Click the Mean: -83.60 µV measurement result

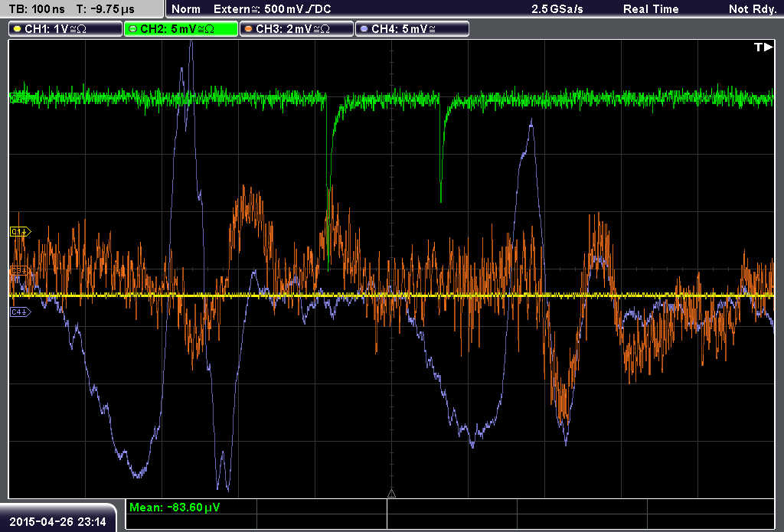[x=174, y=508]
